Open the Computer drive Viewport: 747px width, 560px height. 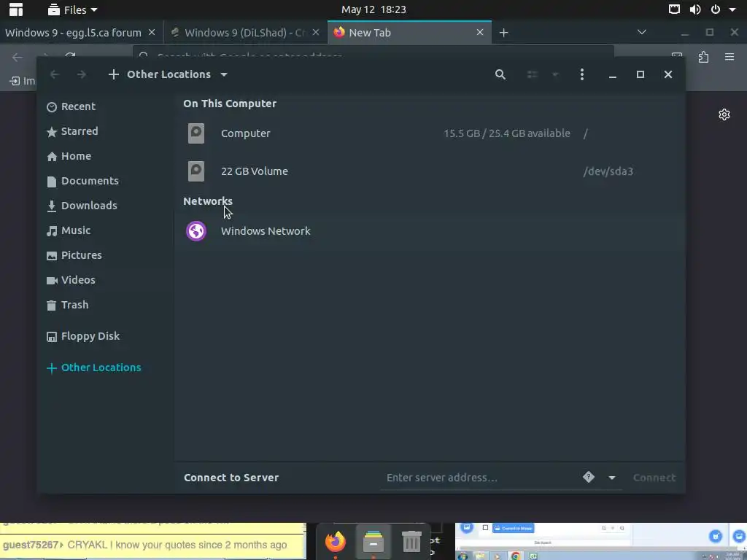pos(429,133)
